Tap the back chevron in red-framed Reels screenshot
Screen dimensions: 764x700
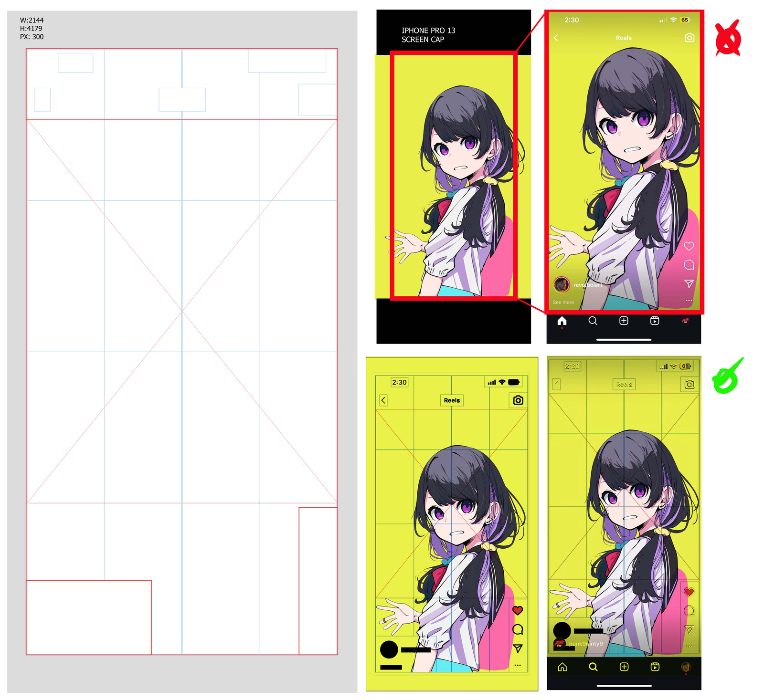[x=556, y=38]
